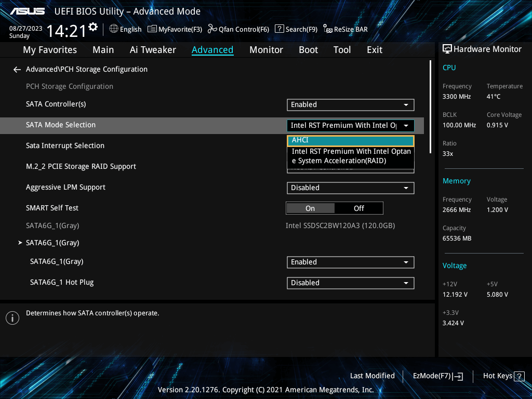Expand the SATA6G_1(Gray) submenu arrow

tap(20, 243)
